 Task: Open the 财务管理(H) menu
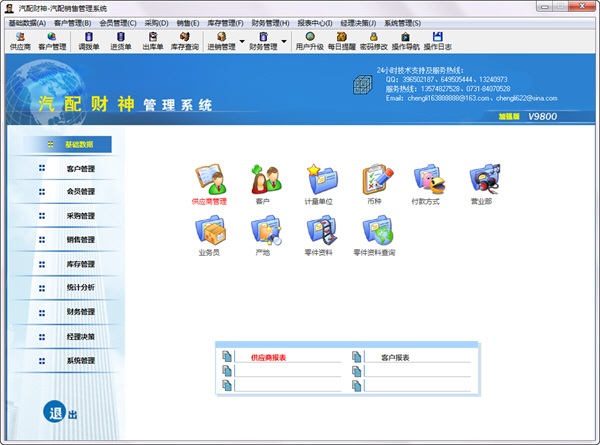pos(271,23)
